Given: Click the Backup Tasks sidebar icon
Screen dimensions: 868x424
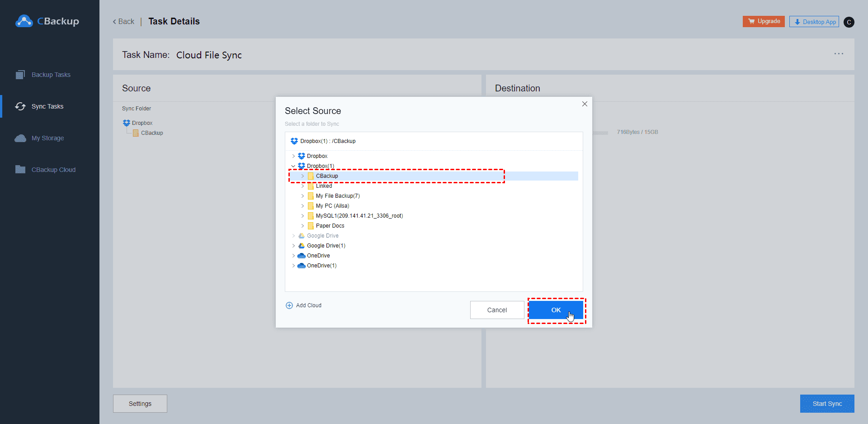Looking at the screenshot, I should (x=20, y=75).
